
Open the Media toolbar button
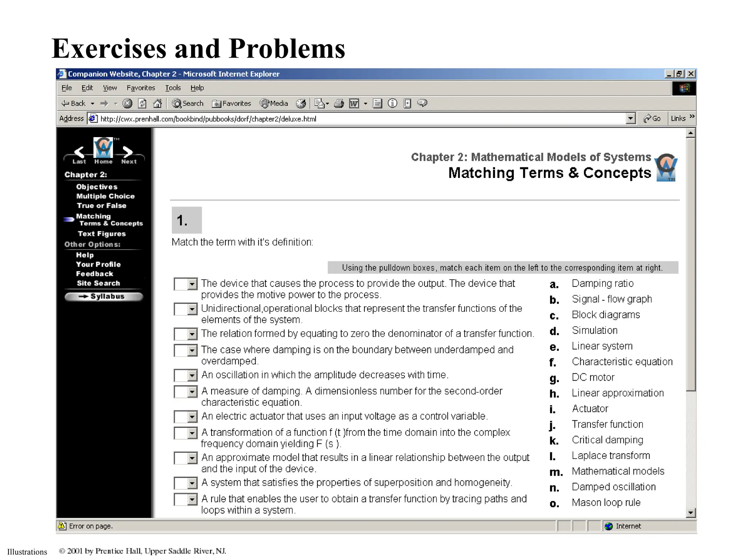pyautogui.click(x=274, y=104)
